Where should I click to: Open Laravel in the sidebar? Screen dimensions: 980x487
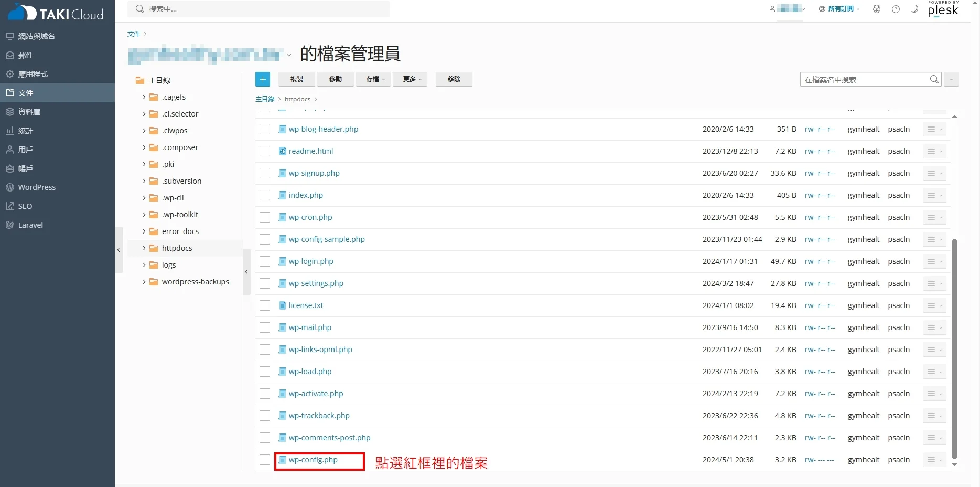tap(57, 225)
